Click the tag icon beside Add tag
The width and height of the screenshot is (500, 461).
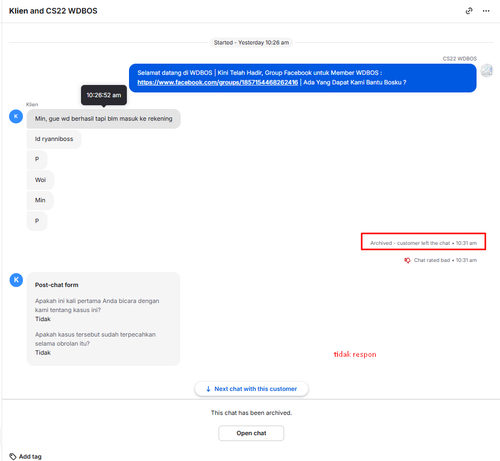(13, 456)
